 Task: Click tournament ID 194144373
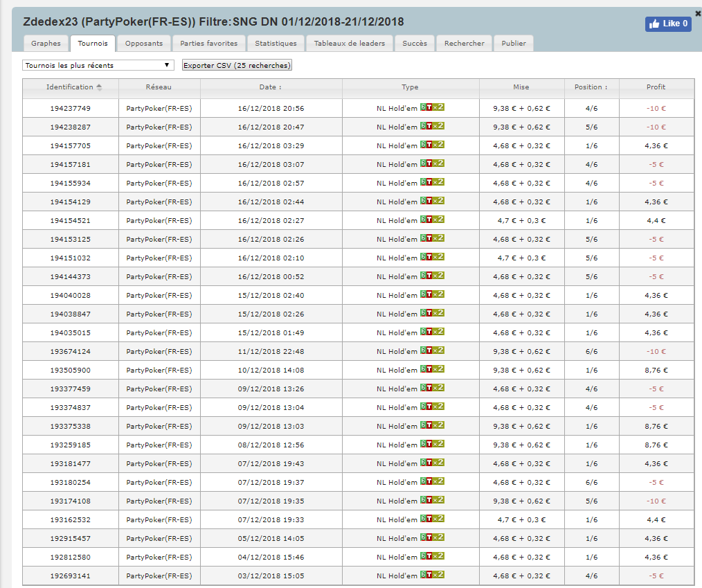(x=71, y=277)
